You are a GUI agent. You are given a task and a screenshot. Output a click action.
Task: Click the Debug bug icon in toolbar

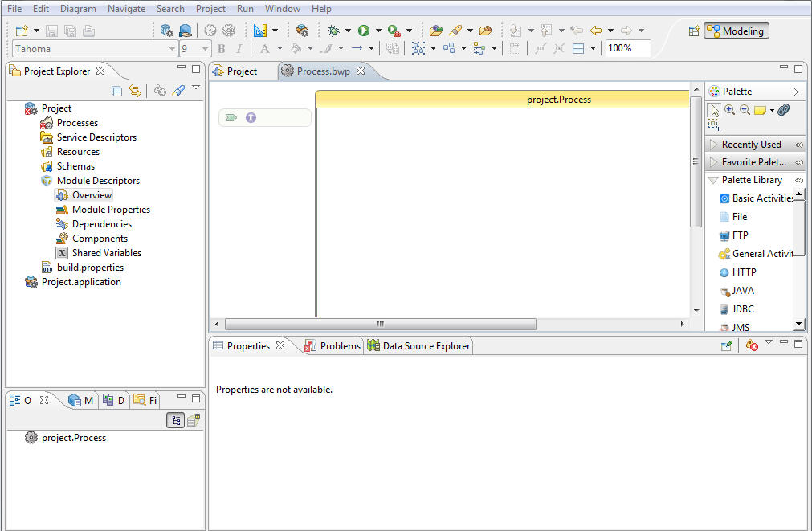click(333, 31)
